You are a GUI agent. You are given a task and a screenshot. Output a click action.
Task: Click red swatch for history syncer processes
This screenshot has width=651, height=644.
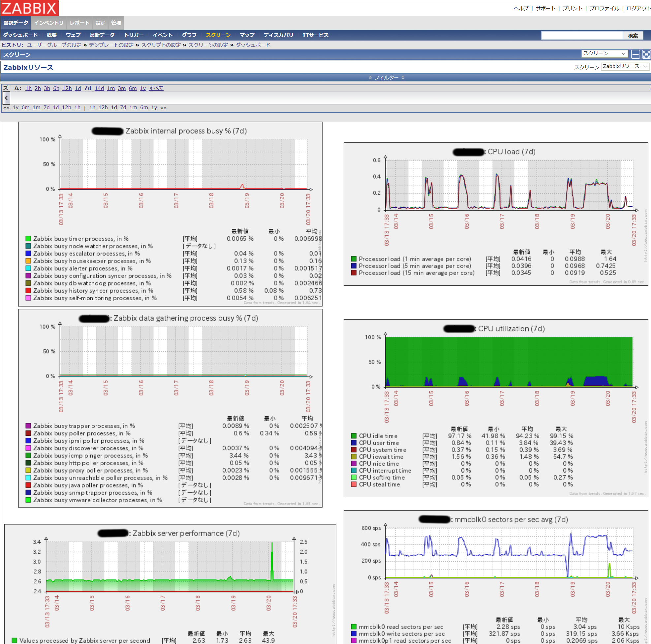tap(28, 291)
